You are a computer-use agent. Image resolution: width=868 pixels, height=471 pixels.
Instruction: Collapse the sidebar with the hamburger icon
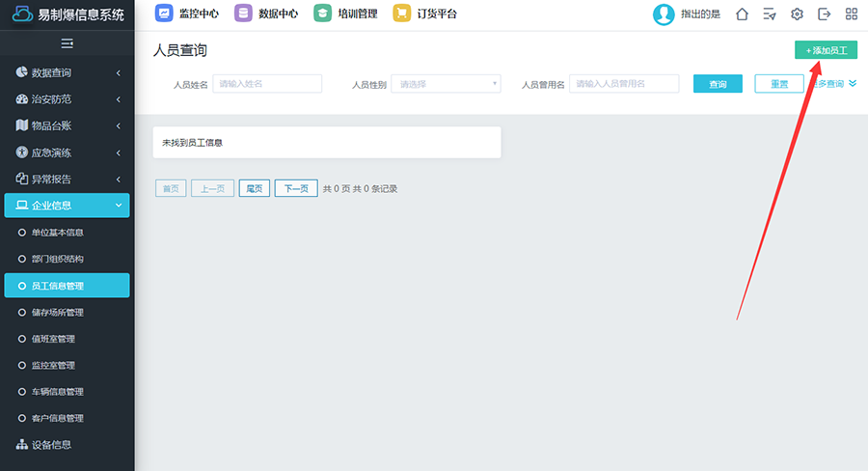pos(67,43)
